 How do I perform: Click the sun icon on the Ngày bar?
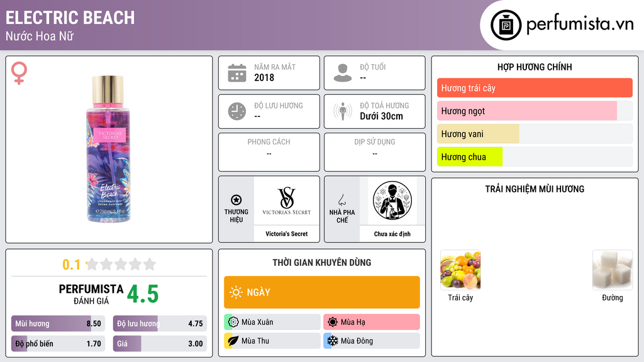click(x=236, y=292)
